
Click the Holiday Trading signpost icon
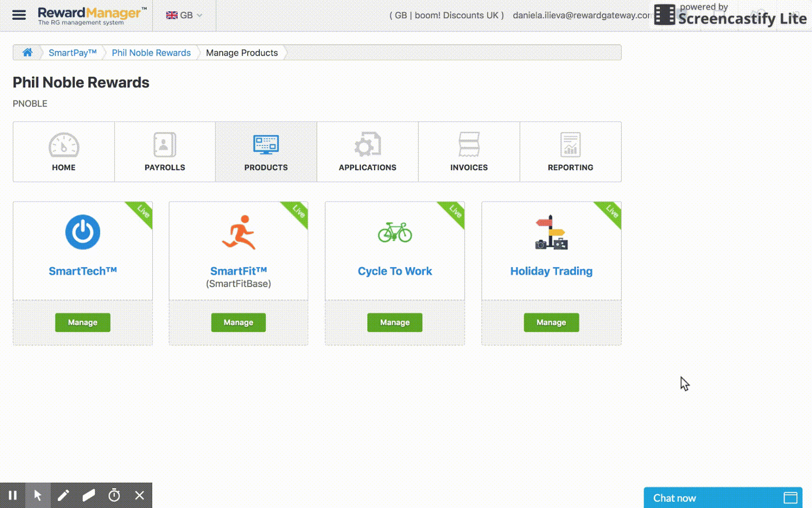[551, 232]
